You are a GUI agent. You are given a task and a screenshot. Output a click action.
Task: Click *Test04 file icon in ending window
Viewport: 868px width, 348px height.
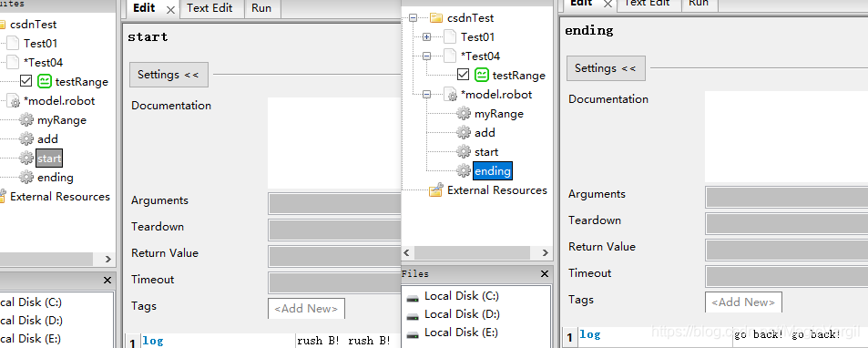coord(450,56)
